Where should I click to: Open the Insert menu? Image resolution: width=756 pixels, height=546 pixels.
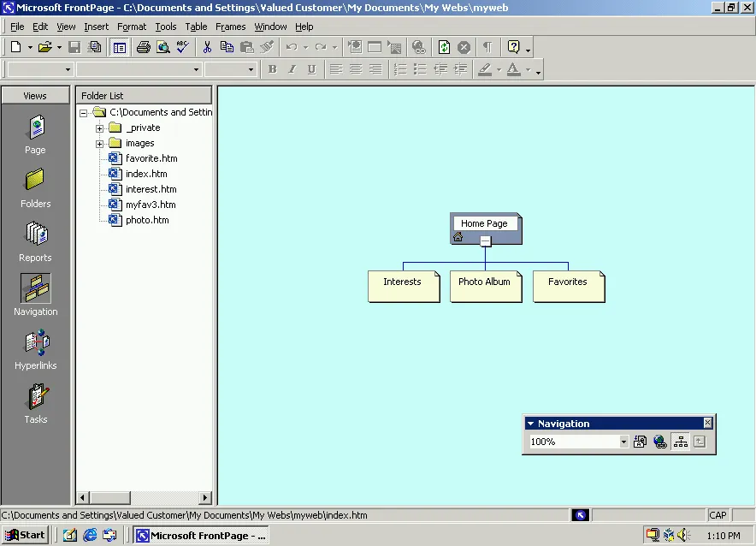[x=96, y=27]
